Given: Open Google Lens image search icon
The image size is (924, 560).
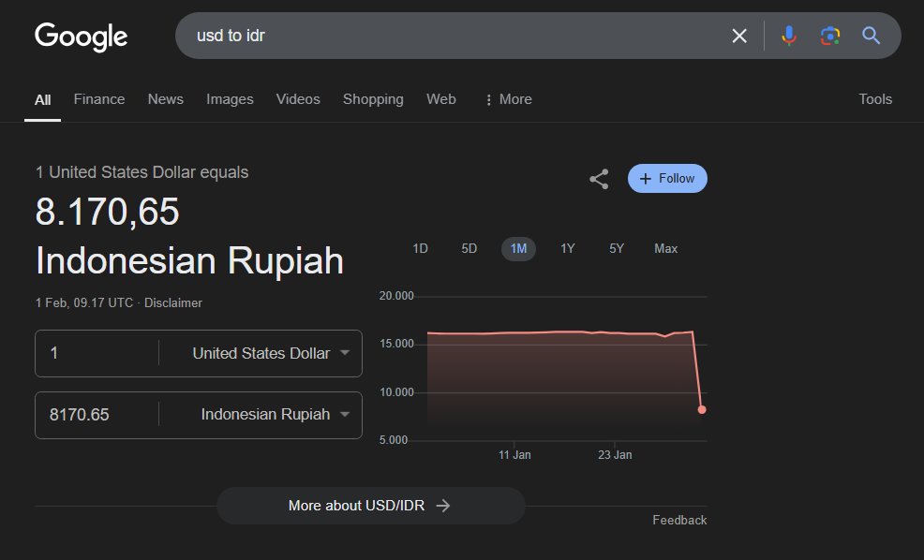Looking at the screenshot, I should pos(829,36).
